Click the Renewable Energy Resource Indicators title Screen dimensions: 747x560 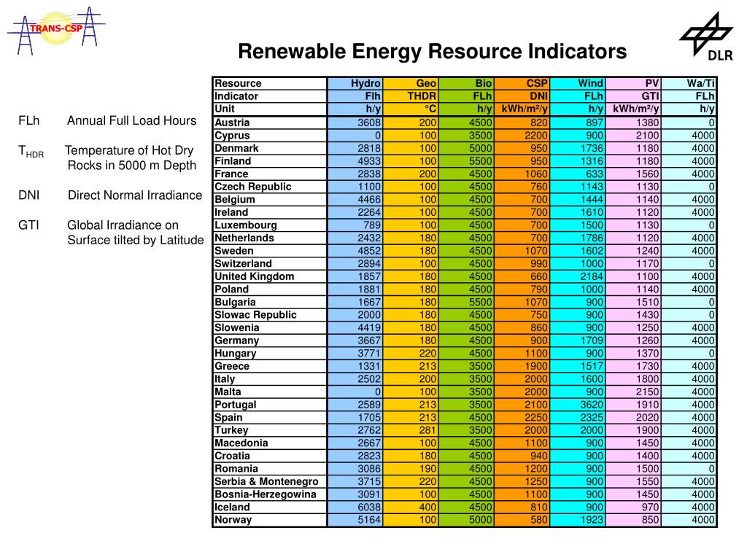[432, 52]
